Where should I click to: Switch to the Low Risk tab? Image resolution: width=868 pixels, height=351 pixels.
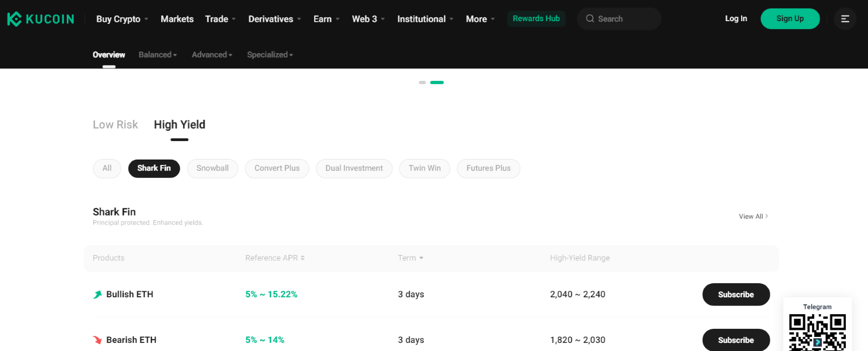116,125
